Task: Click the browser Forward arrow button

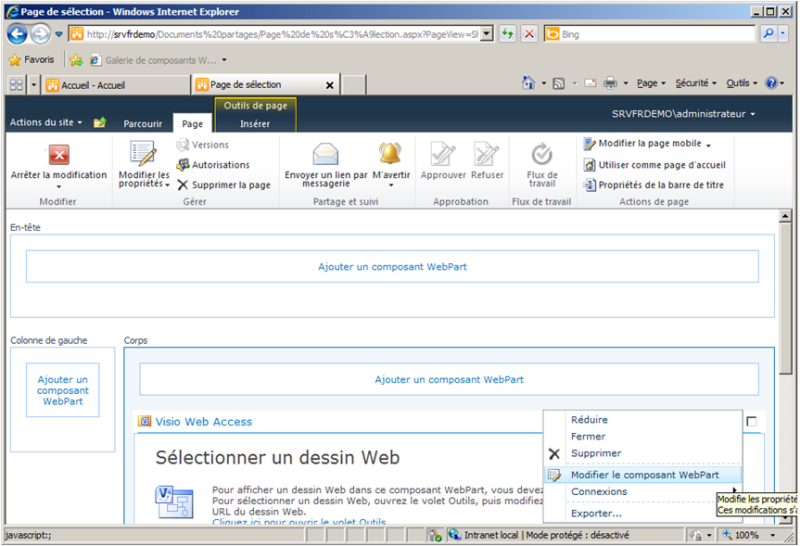Action: coord(40,34)
